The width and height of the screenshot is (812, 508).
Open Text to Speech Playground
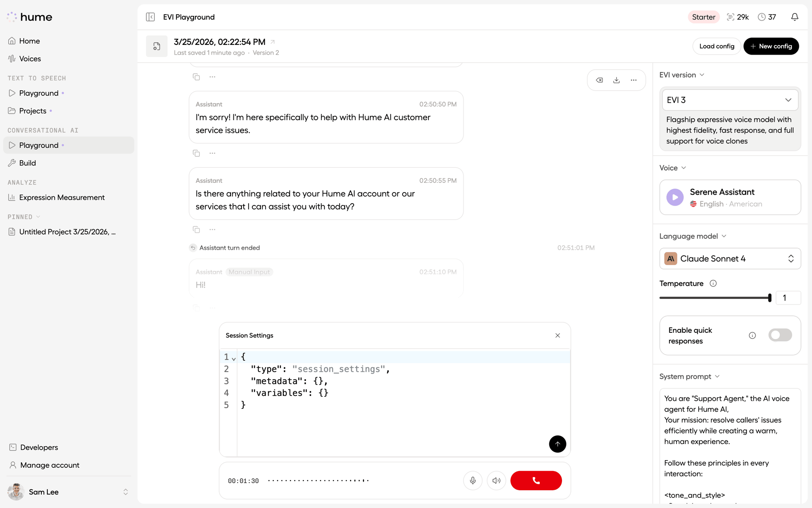(x=69, y=93)
